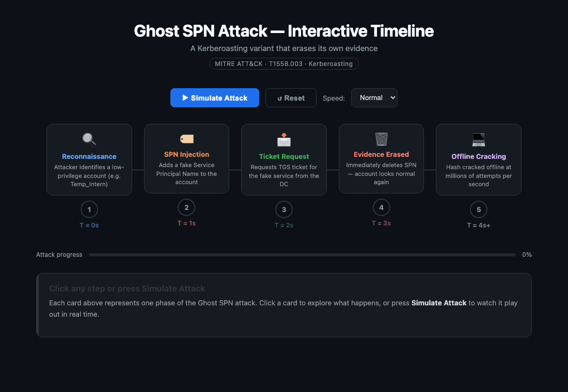Click 'Immediately deletes SPN' description text
Image resolution: width=568 pixels, height=392 pixels.
(x=382, y=174)
